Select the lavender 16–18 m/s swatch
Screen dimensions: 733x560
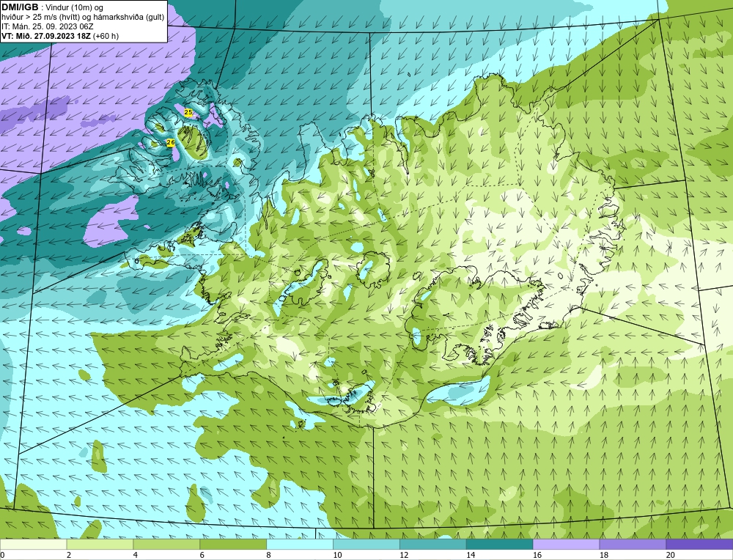tap(566, 544)
